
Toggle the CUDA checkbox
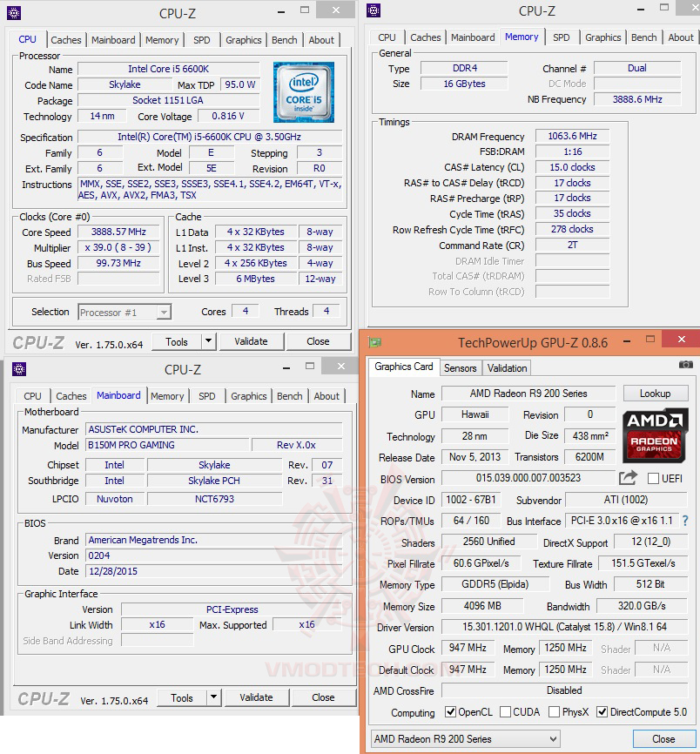505,711
